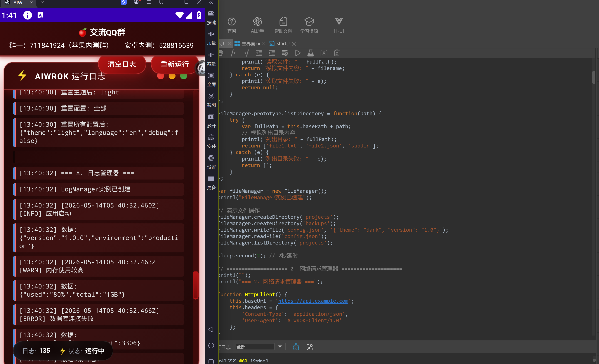
Task: Close the start.js tab
Action: click(294, 44)
